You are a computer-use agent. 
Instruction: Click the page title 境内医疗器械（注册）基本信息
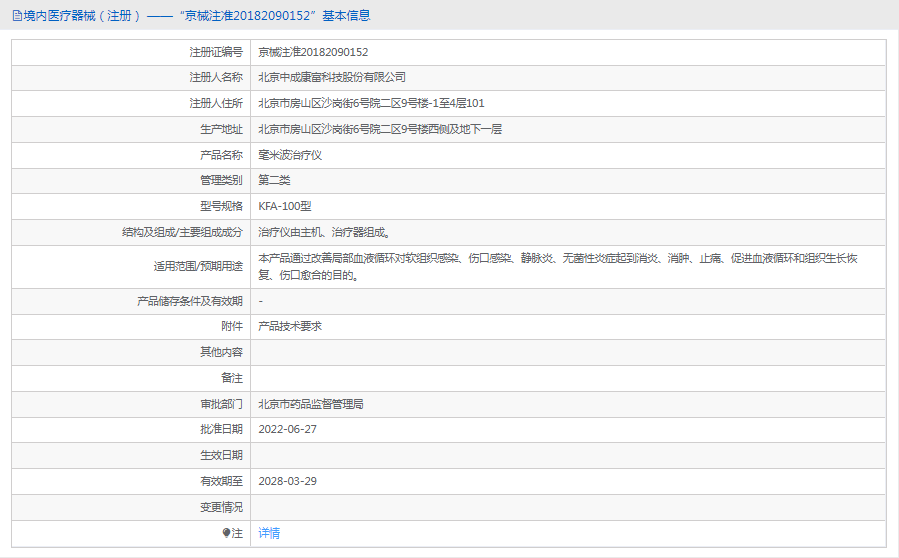[x=197, y=16]
